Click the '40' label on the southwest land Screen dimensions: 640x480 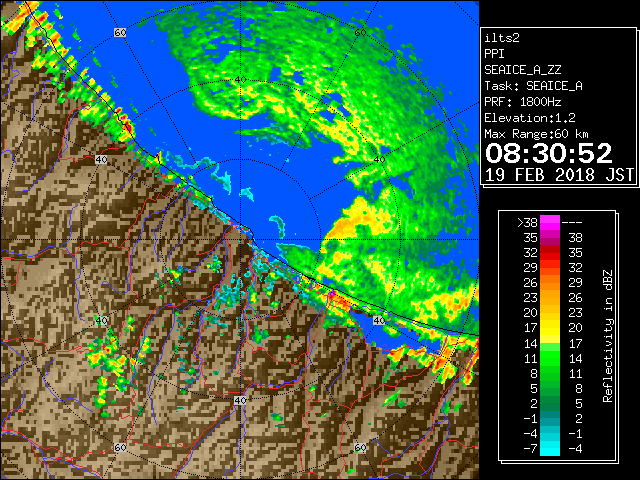pos(101,320)
